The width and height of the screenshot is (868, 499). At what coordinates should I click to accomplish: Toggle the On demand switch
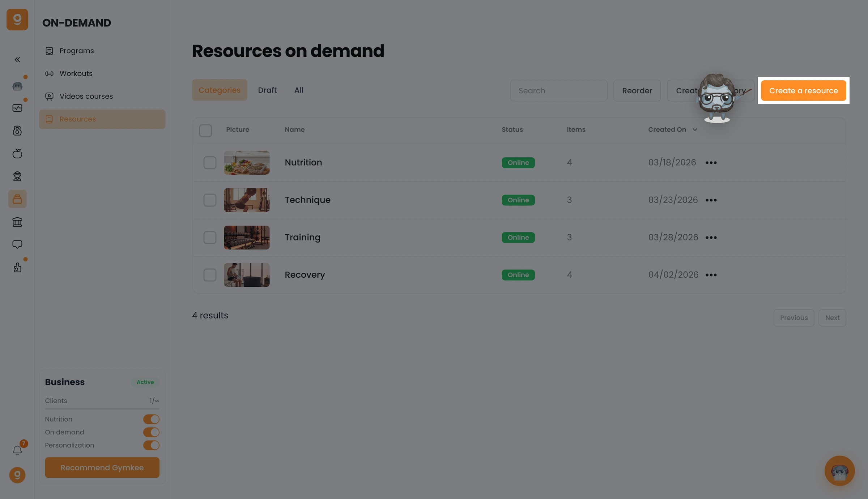coord(151,432)
